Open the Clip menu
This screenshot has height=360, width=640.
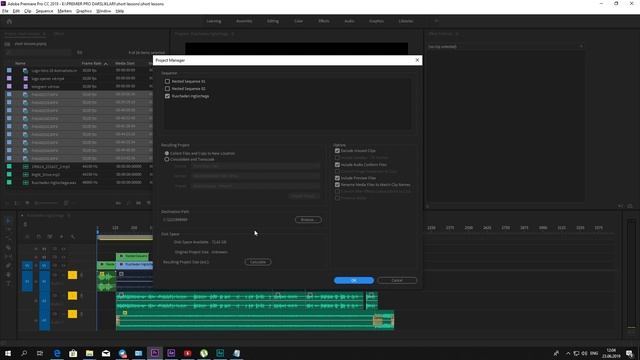[27, 11]
